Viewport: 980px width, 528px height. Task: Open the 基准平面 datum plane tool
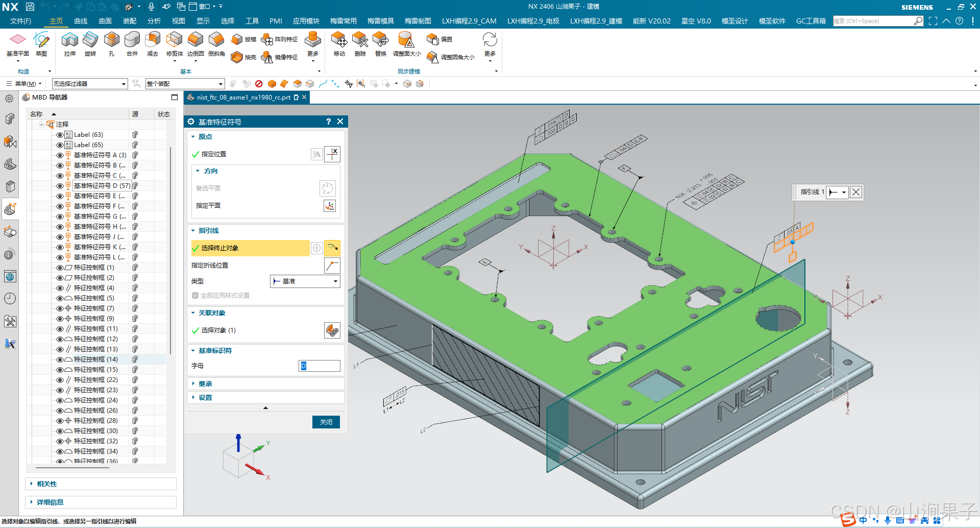(18, 44)
